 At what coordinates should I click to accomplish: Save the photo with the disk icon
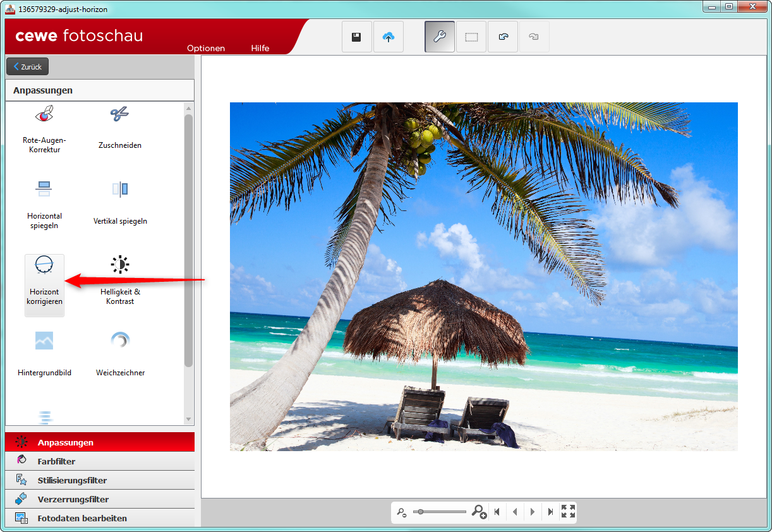356,37
